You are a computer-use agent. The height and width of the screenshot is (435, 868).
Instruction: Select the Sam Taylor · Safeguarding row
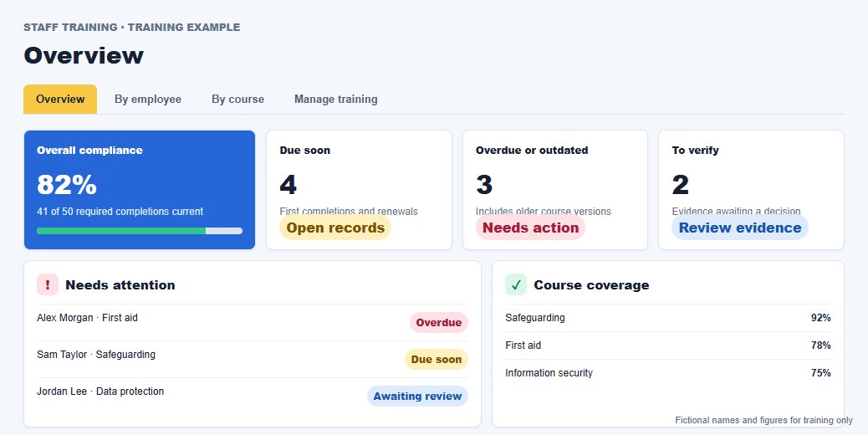tap(253, 359)
